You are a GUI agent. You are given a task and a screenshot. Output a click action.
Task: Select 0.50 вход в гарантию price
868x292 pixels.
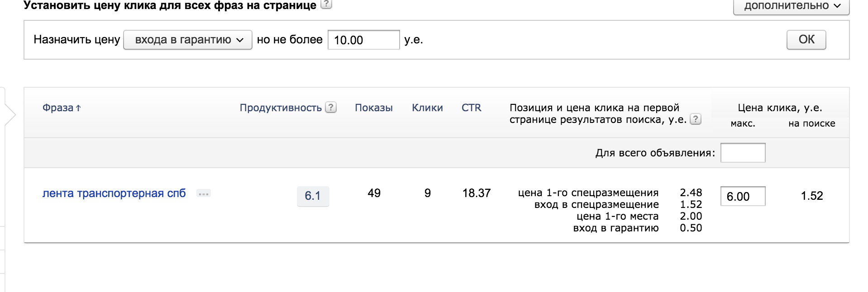pyautogui.click(x=691, y=228)
